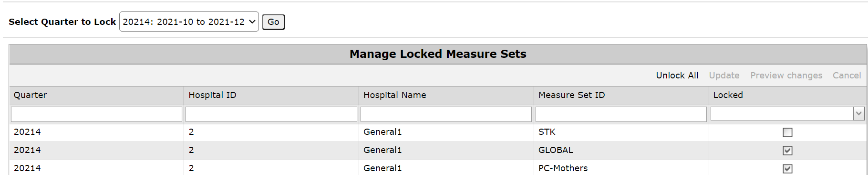868x175 pixels.
Task: Select the GLOBAL measure set row cell
Action: [621, 151]
